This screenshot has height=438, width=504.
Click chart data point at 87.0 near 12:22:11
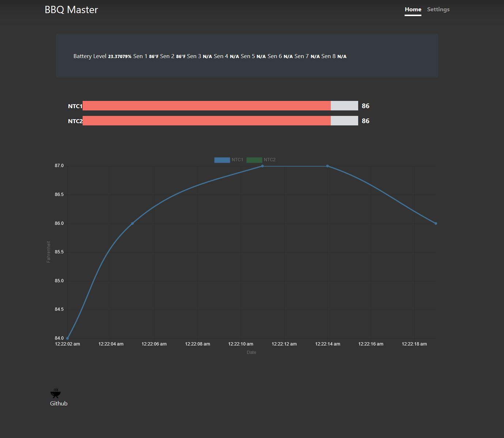tap(262, 166)
